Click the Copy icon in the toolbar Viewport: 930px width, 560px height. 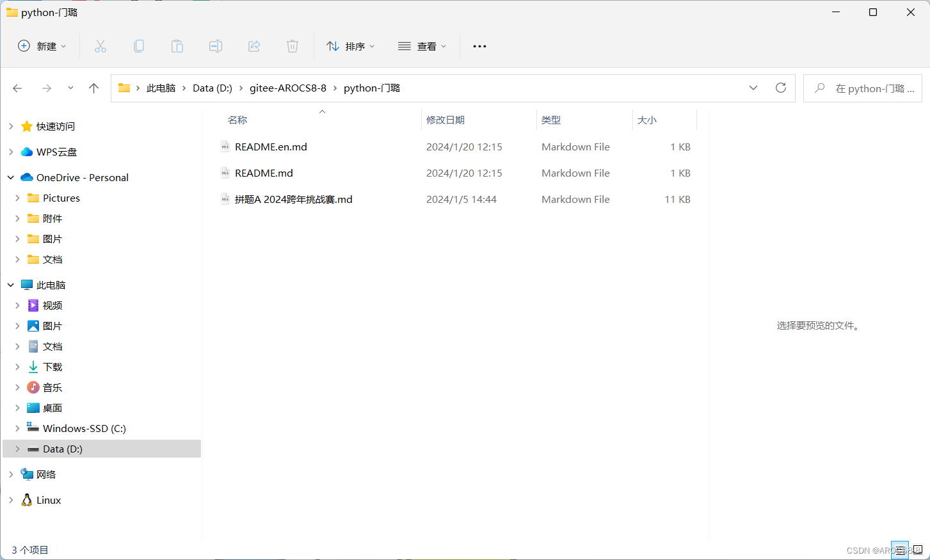click(139, 45)
